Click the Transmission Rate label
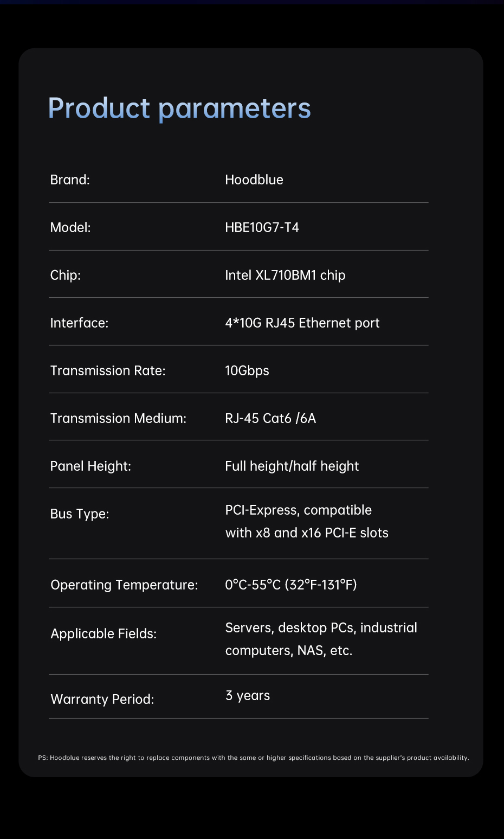Viewport: 504px width, 839px height. [108, 370]
